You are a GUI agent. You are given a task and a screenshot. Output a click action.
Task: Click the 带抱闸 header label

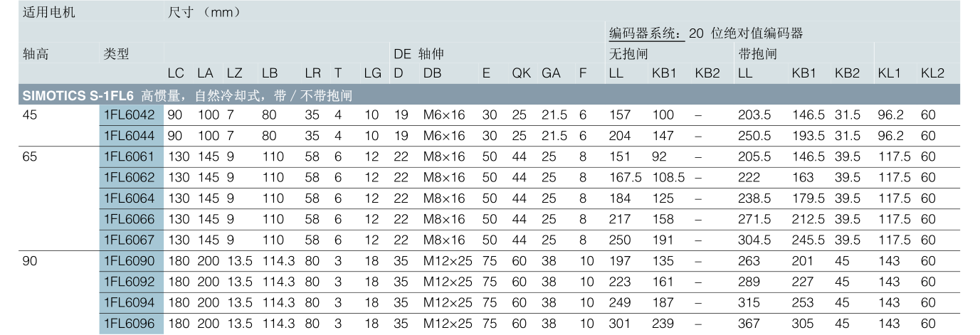[757, 54]
